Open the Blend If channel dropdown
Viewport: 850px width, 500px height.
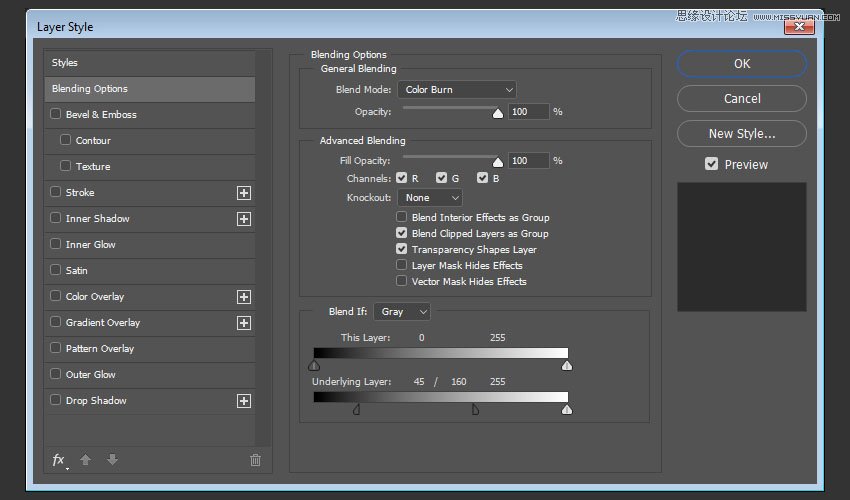[x=401, y=312]
